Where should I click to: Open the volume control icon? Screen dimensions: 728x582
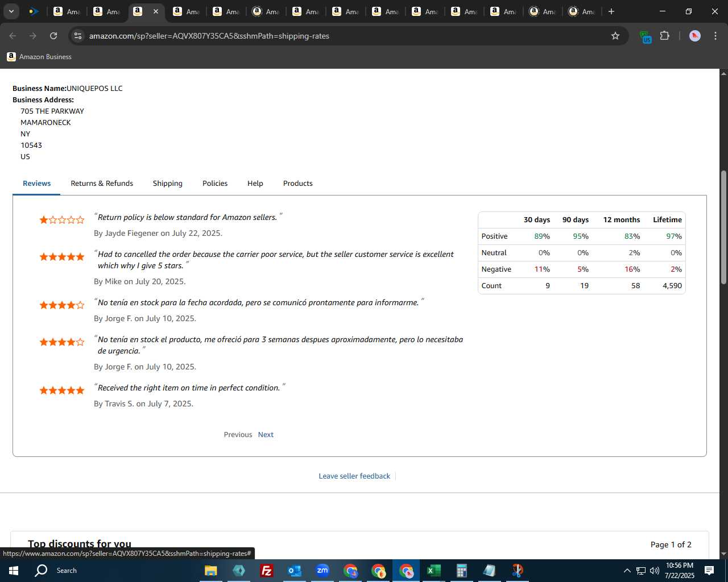click(x=654, y=571)
